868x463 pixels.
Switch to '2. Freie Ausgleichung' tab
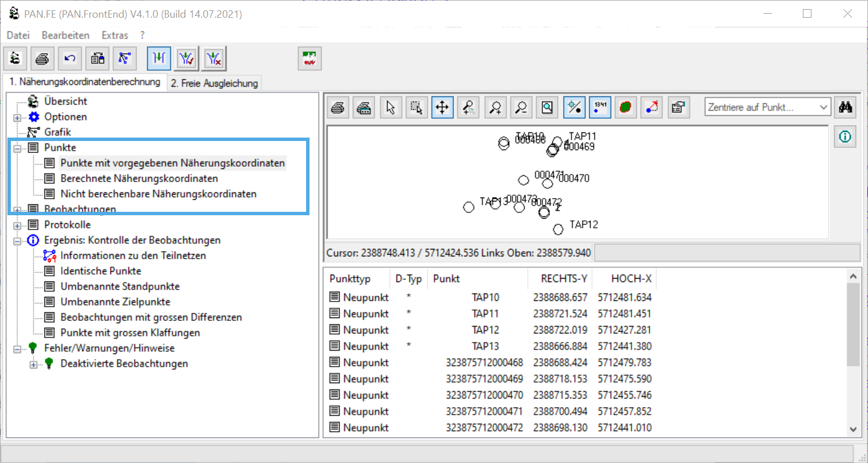pos(214,83)
